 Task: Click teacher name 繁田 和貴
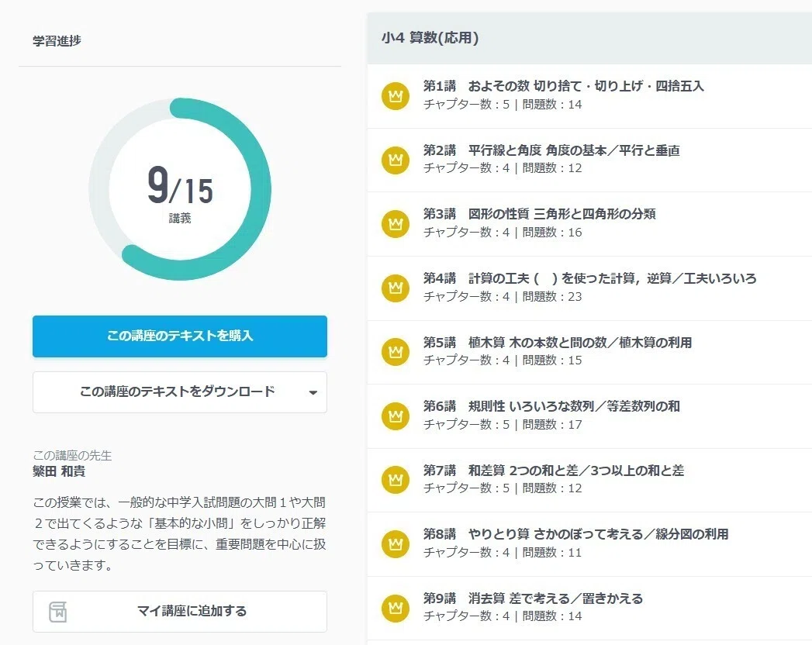(59, 471)
